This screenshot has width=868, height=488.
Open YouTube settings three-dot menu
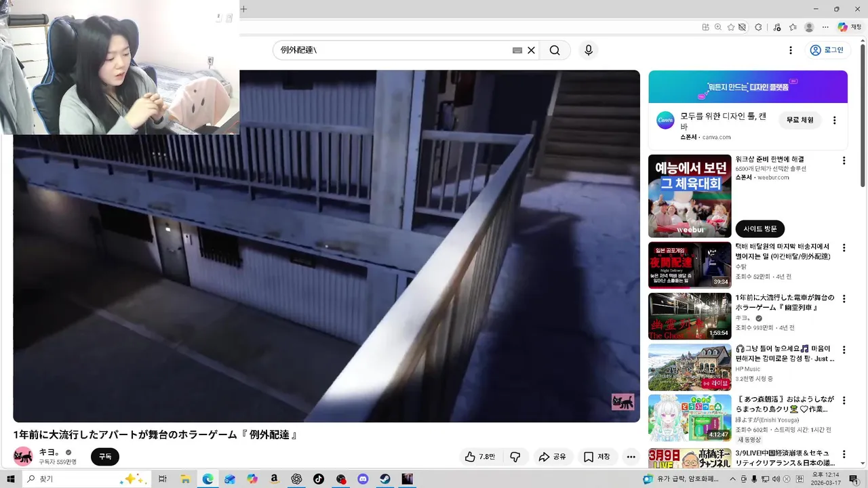coord(790,50)
